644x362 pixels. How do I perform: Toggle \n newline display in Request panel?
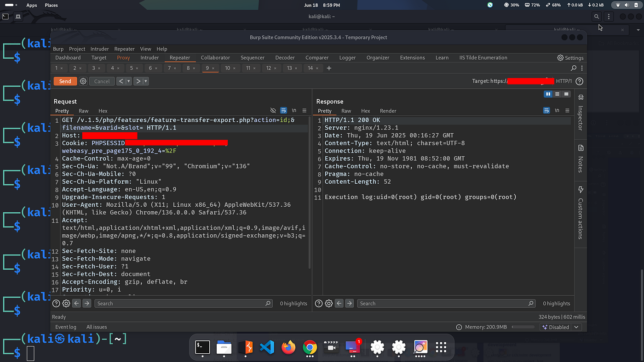pyautogui.click(x=294, y=111)
